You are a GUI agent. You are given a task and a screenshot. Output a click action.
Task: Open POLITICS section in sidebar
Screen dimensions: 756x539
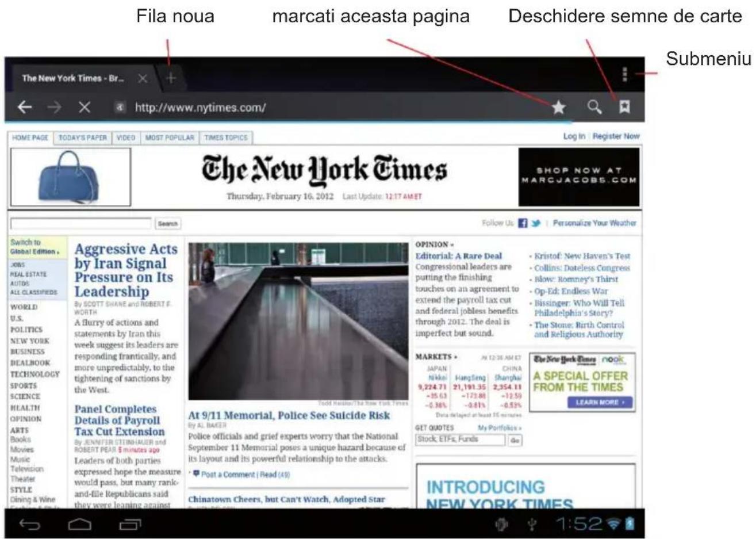click(26, 330)
